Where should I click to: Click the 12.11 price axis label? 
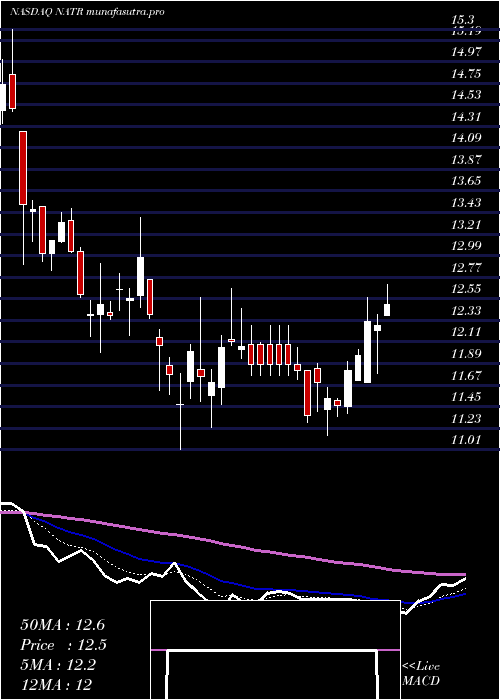pyautogui.click(x=466, y=332)
